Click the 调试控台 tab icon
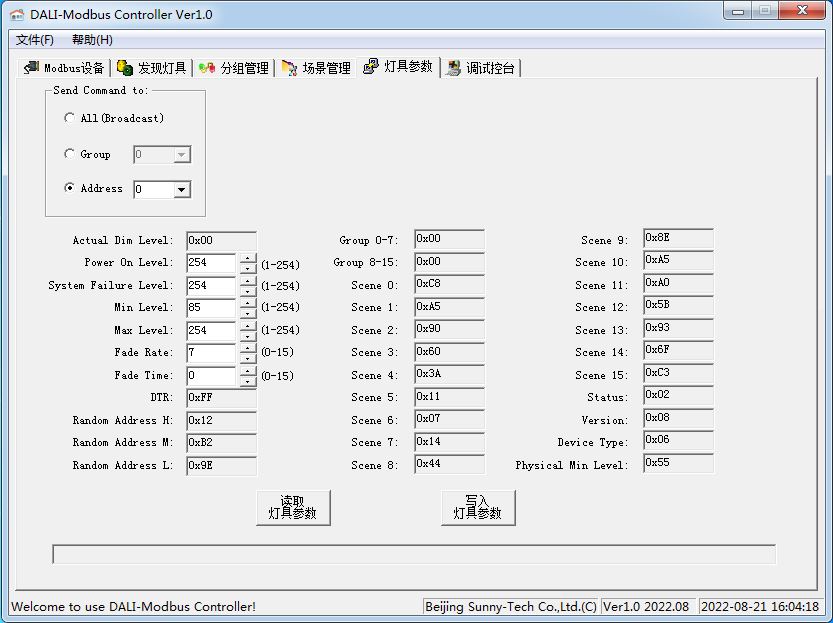 click(453, 68)
